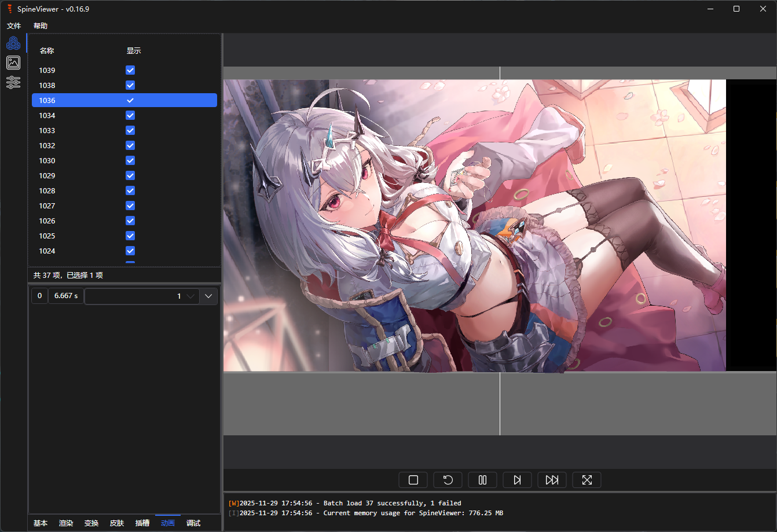Image resolution: width=777 pixels, height=532 pixels.
Task: Open the image canvas panel icon
Action: [13, 63]
